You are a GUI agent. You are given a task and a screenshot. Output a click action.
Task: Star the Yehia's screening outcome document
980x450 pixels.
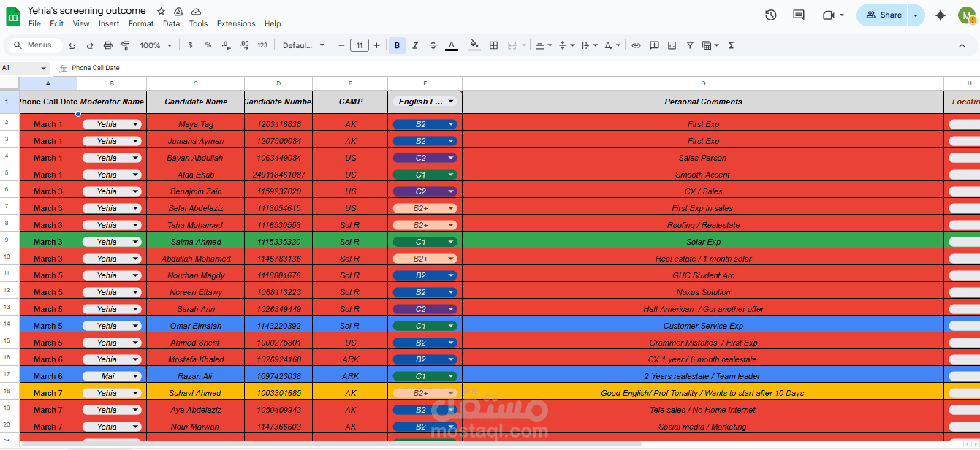coord(161,12)
